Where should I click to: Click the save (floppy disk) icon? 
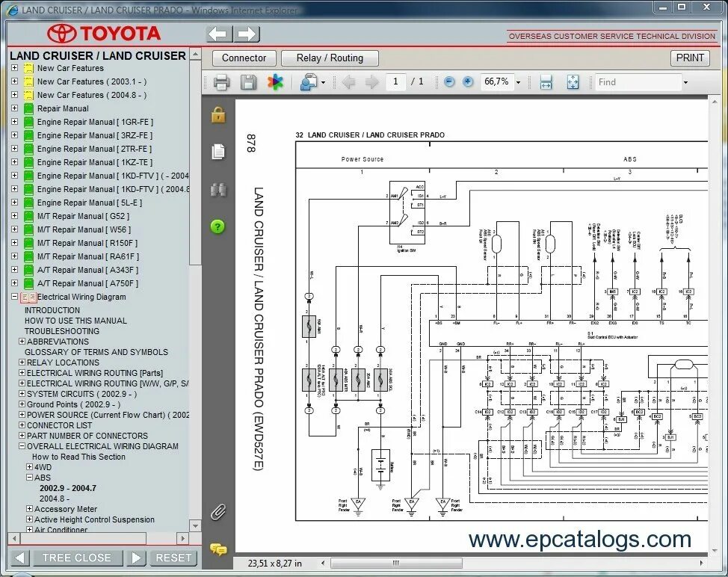click(x=248, y=82)
